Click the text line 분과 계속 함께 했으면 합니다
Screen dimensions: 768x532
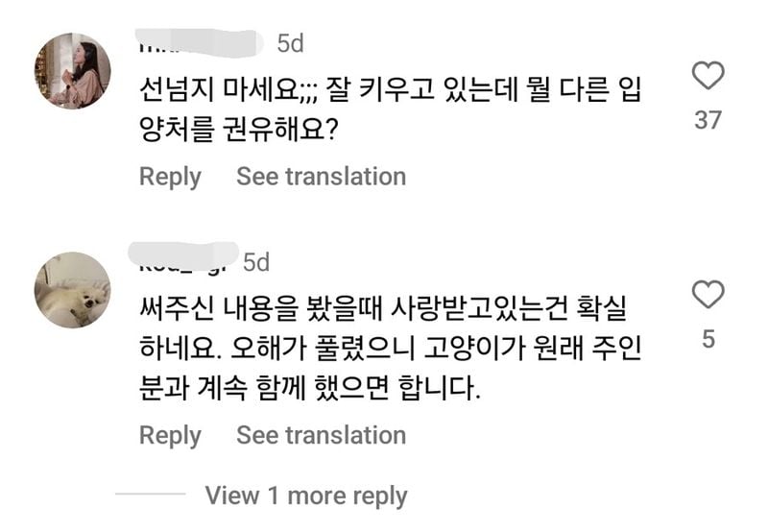pyautogui.click(x=309, y=389)
